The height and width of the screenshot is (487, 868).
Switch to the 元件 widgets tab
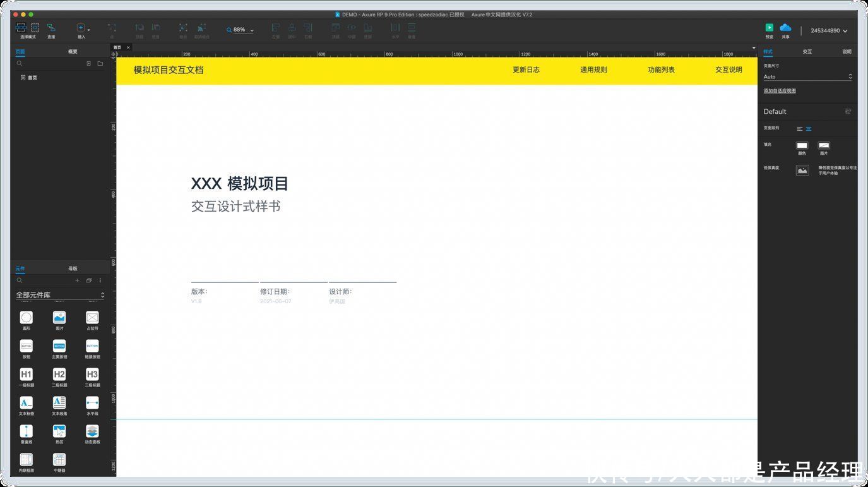tap(20, 268)
